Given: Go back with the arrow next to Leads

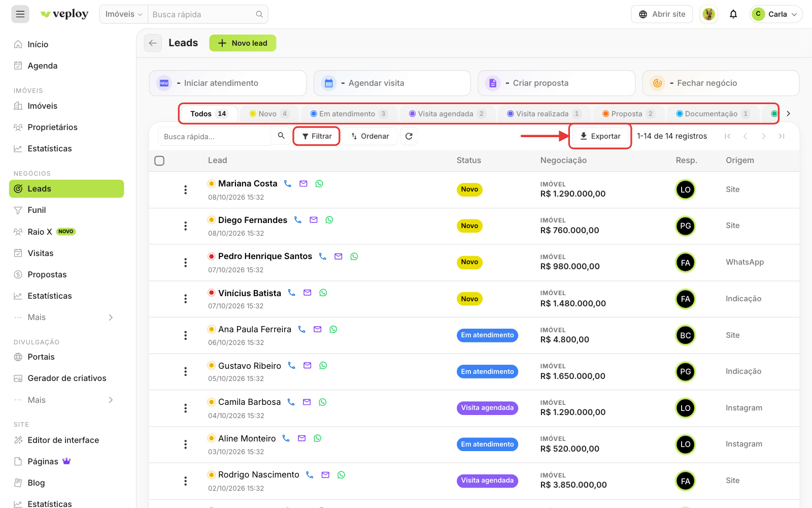Looking at the screenshot, I should 153,43.
